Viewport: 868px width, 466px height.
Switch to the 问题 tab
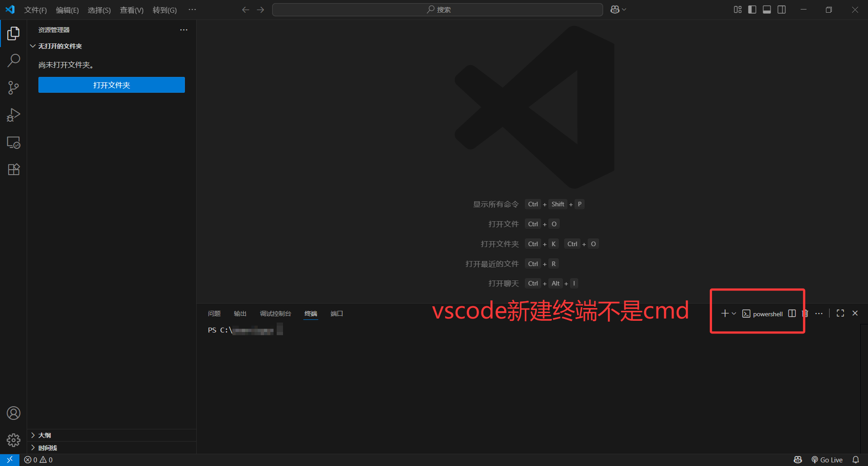coord(214,314)
